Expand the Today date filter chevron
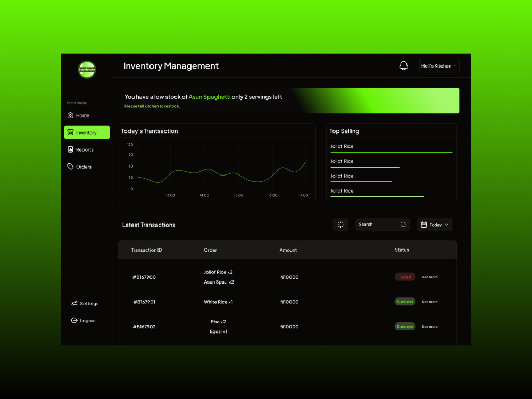Screen dimensions: 532x399 pyautogui.click(x=447, y=225)
